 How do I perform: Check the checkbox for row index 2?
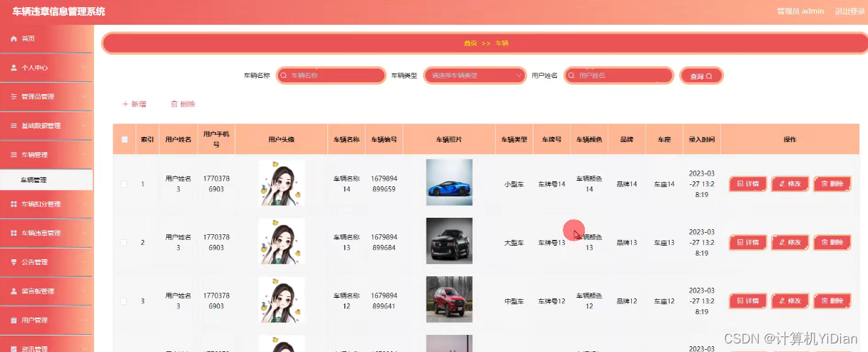click(123, 243)
